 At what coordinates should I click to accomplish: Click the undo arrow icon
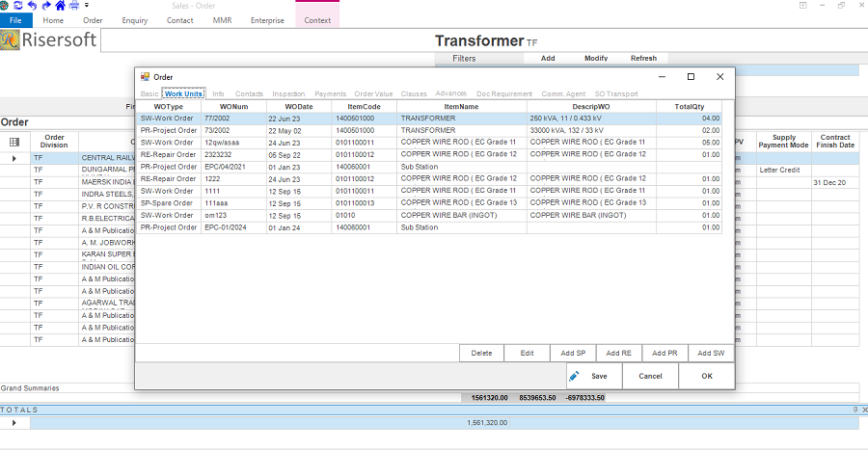click(32, 6)
